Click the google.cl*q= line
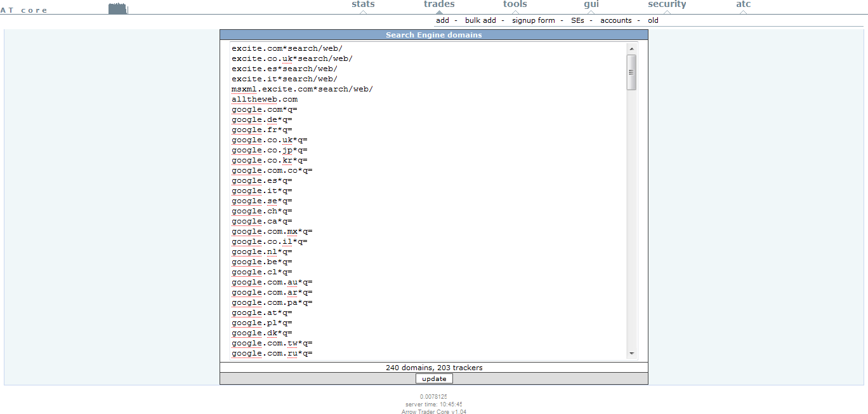Viewport: 868px width, 414px height. [x=262, y=272]
